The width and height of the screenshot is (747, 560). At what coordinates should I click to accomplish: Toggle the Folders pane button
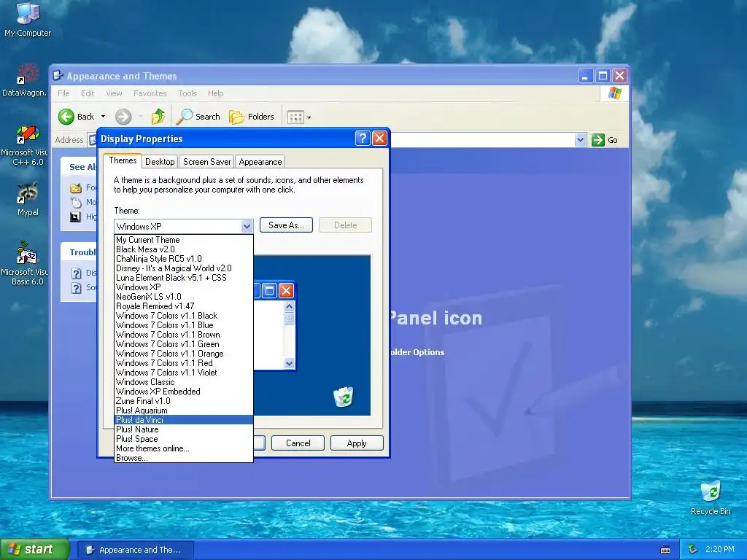pos(252,117)
